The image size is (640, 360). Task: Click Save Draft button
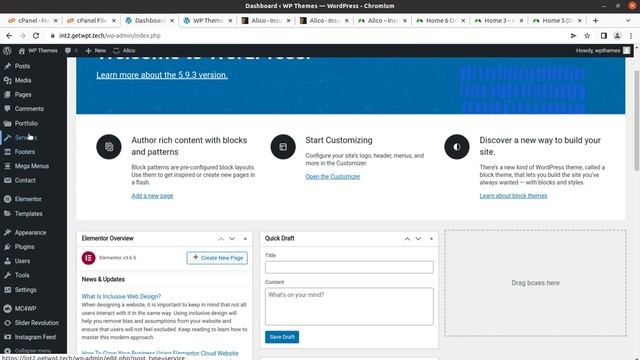coord(282,337)
